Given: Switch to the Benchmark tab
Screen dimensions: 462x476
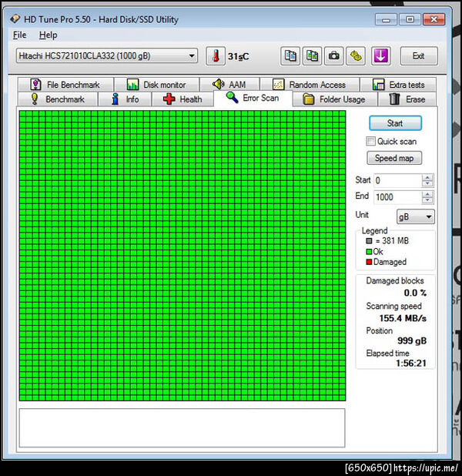Looking at the screenshot, I should tap(58, 99).
